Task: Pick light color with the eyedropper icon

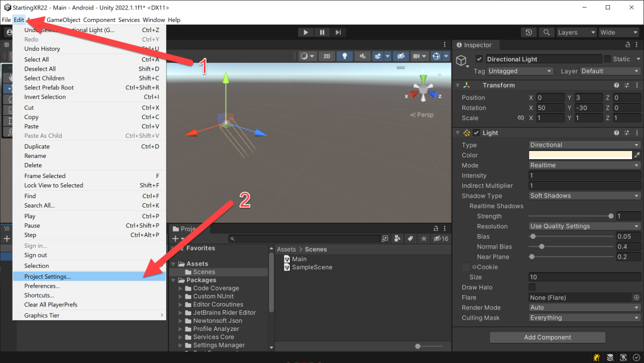Action: pos(636,155)
